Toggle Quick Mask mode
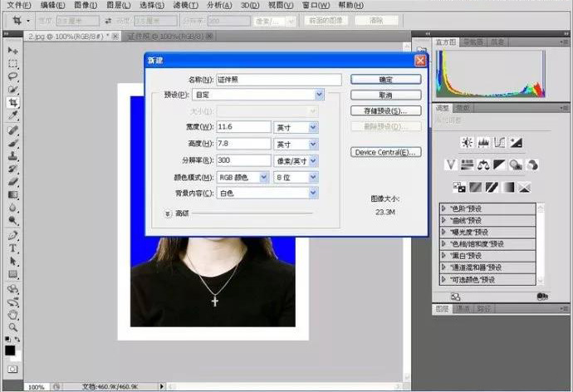The height and width of the screenshot is (392, 573). point(12,370)
